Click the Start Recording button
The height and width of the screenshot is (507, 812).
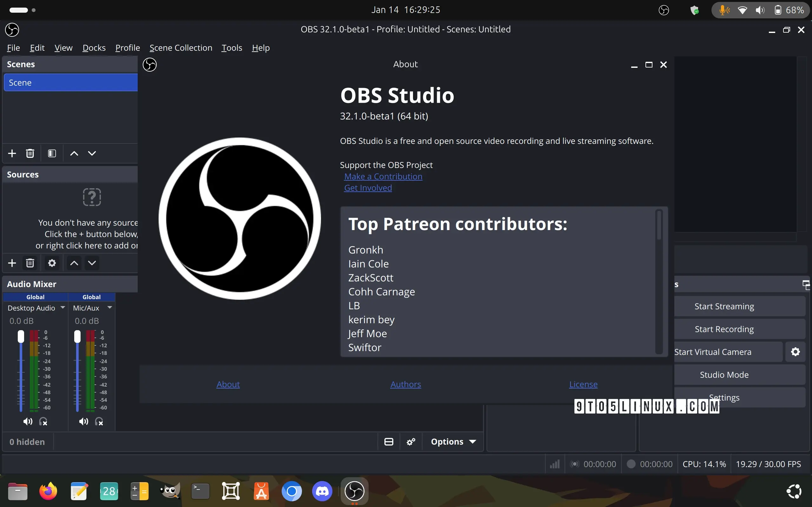click(x=724, y=329)
